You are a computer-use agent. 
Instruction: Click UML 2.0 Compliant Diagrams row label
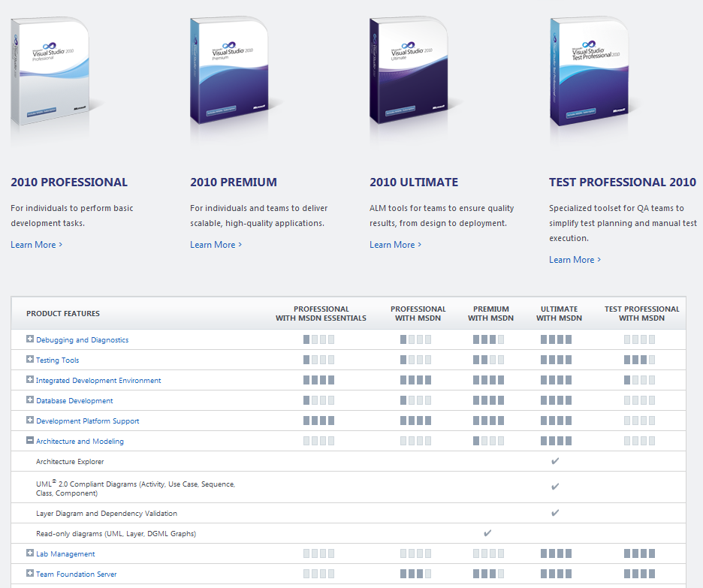pos(135,488)
